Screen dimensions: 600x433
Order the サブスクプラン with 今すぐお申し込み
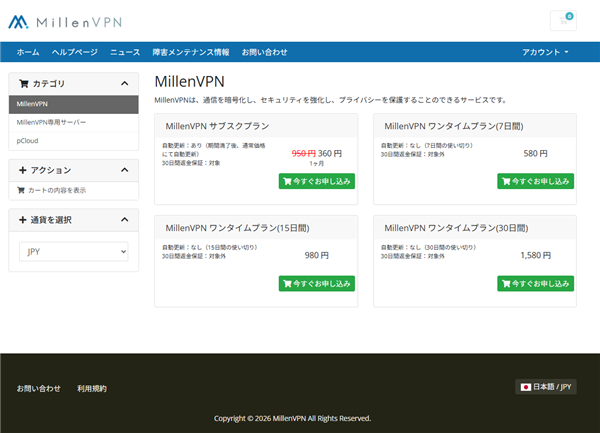click(x=317, y=181)
